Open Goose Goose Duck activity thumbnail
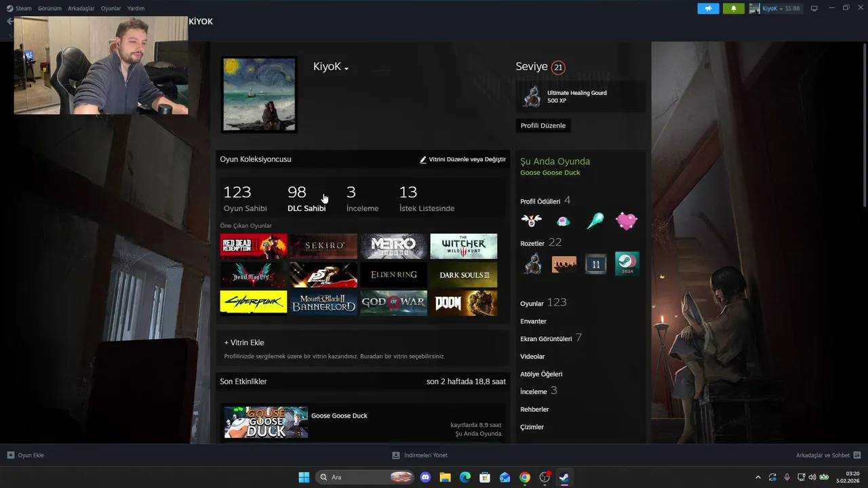The image size is (868, 488). [x=266, y=422]
